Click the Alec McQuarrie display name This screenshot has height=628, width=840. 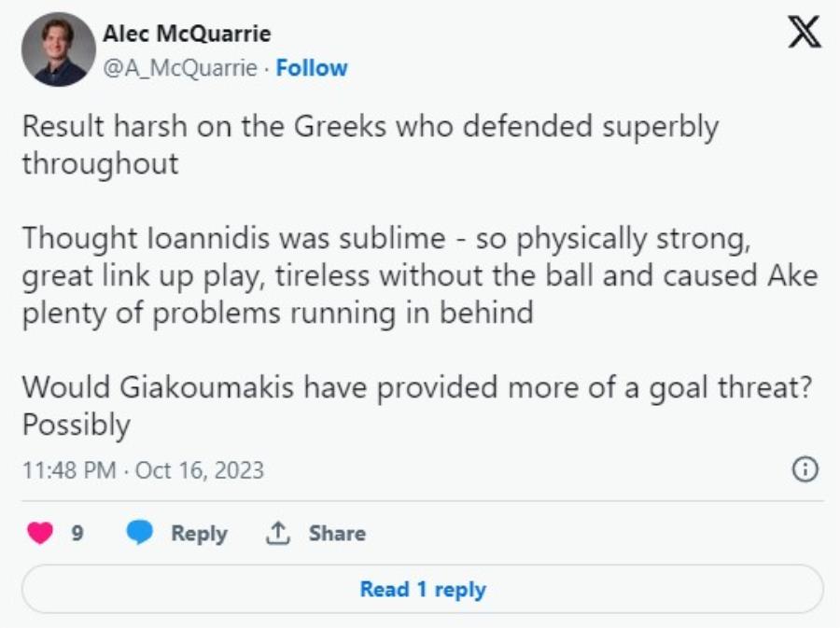tap(187, 35)
